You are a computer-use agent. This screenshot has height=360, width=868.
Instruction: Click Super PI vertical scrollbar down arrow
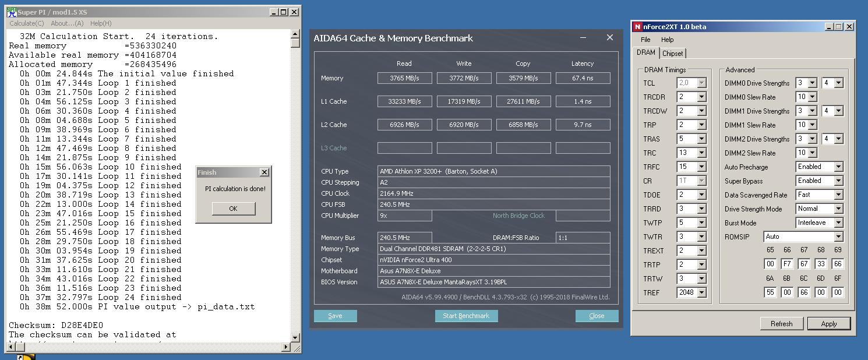(x=295, y=337)
